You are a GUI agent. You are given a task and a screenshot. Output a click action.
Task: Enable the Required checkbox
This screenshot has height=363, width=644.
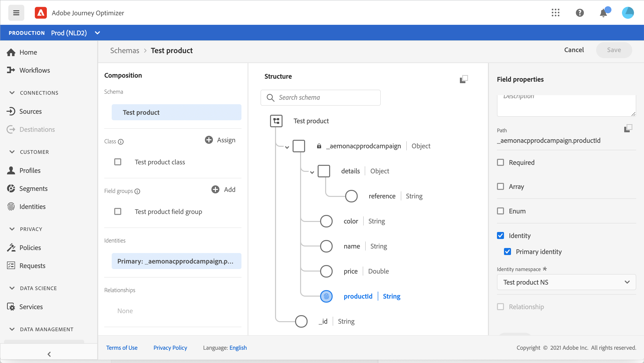(x=500, y=162)
